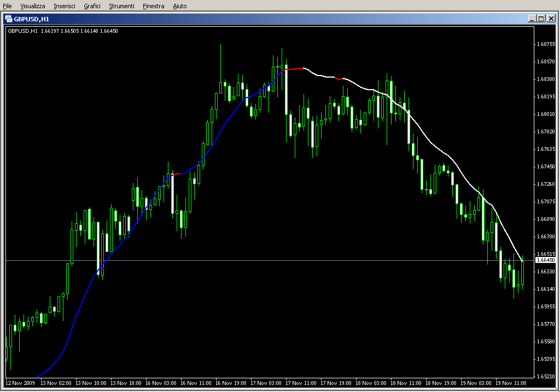Image resolution: width=560 pixels, height=392 pixels.
Task: Click price scale value 1.66140
Action: [546, 289]
